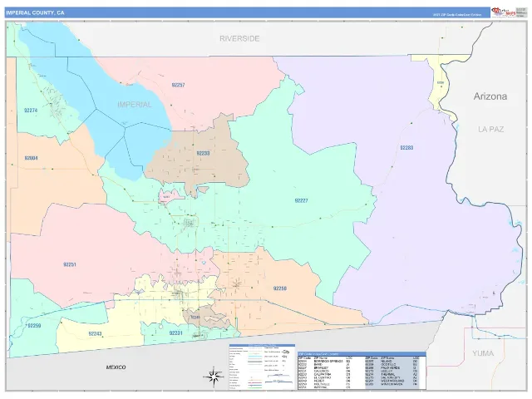Click EL CENTRO in the ZIP index
Screen dimensions: 532x399
[x=323, y=377]
